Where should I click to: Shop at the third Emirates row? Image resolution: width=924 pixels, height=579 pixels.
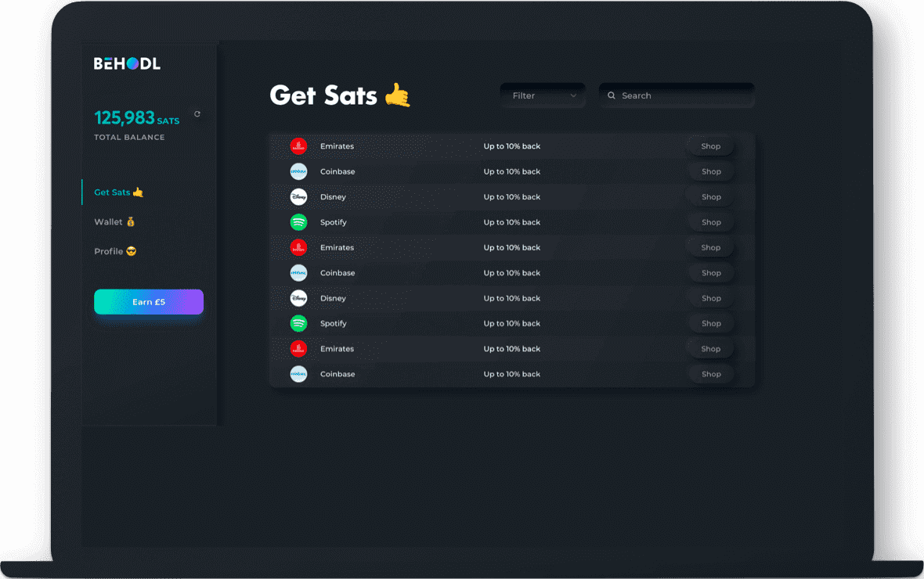[711, 349]
